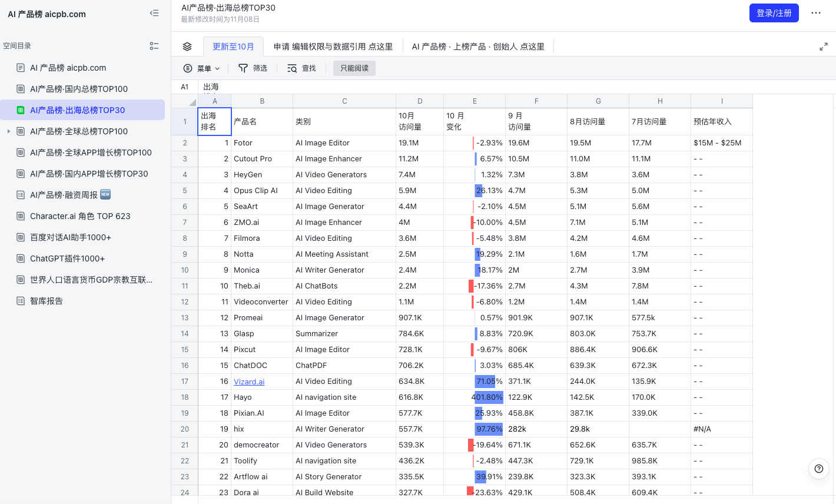The height and width of the screenshot is (504, 836).
Task: Open the sheet layers list icon
Action: tap(187, 47)
